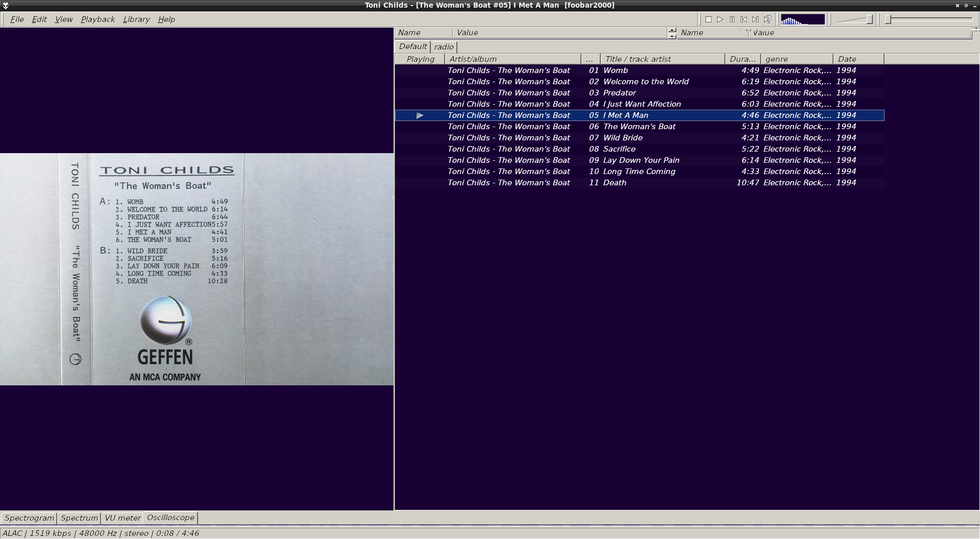The width and height of the screenshot is (980, 539).
Task: Open the Library menu
Action: (136, 19)
